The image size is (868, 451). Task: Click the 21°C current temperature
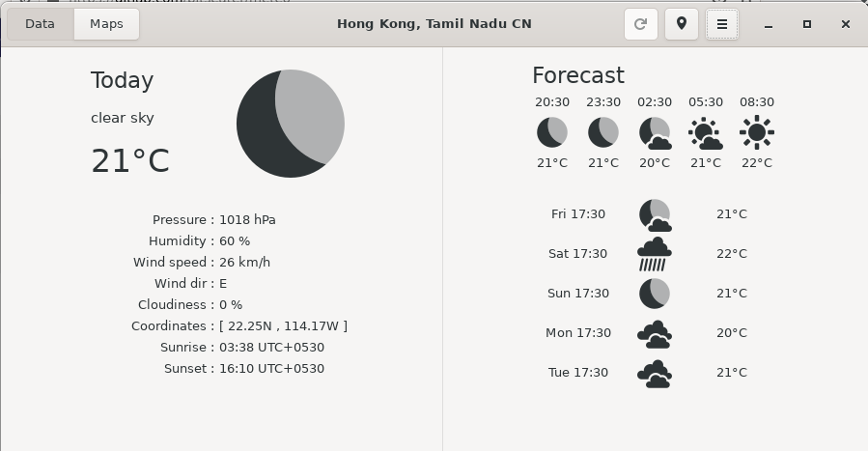click(x=130, y=160)
